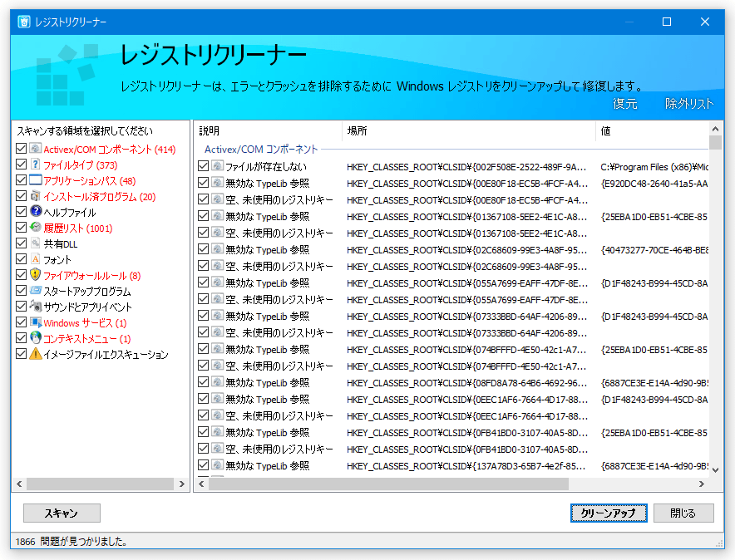Uncheck the スタートアッププログラム checkbox

pos(21,291)
